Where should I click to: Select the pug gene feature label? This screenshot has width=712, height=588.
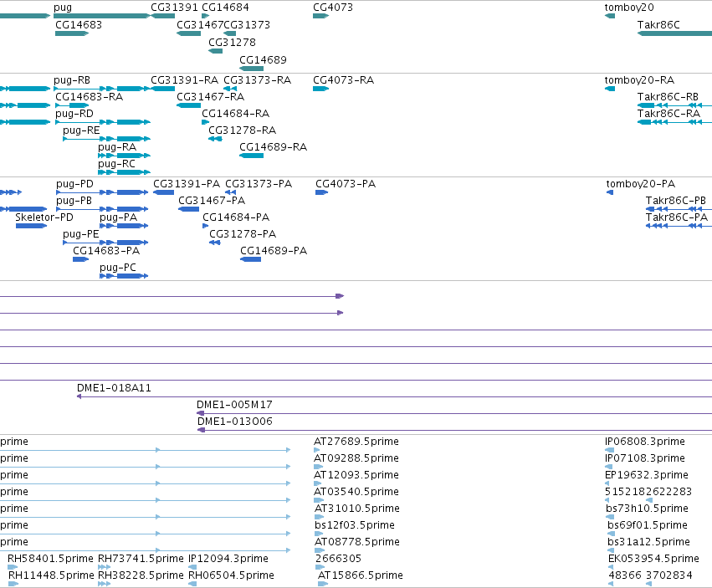point(63,8)
